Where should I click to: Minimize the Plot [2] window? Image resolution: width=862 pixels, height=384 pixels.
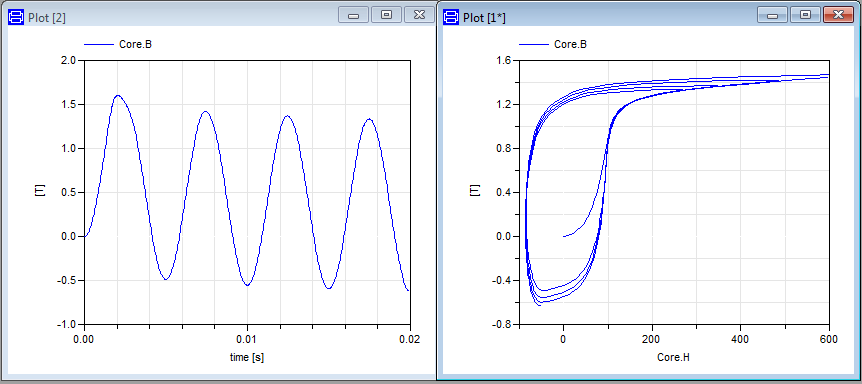(x=353, y=15)
